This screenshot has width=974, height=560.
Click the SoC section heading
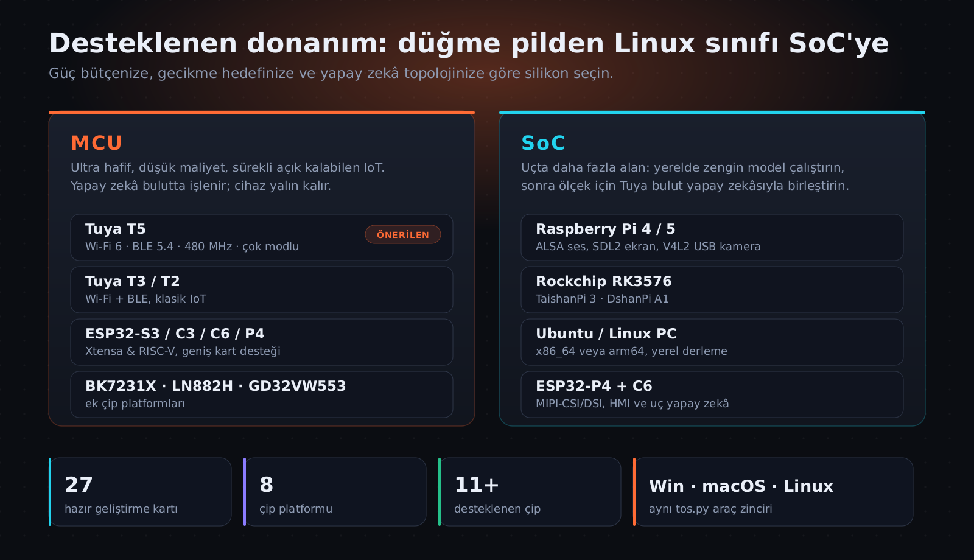543,143
